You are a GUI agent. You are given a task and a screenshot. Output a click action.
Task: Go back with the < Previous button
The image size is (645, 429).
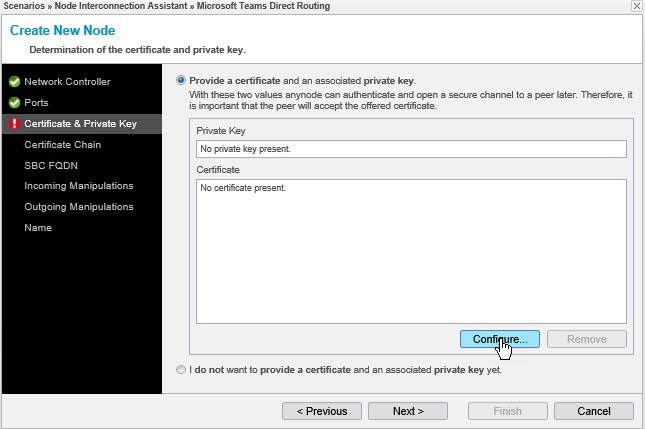321,411
